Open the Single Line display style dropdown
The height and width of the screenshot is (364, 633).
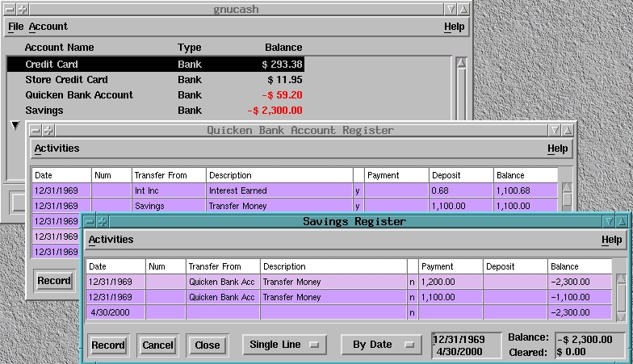point(284,345)
